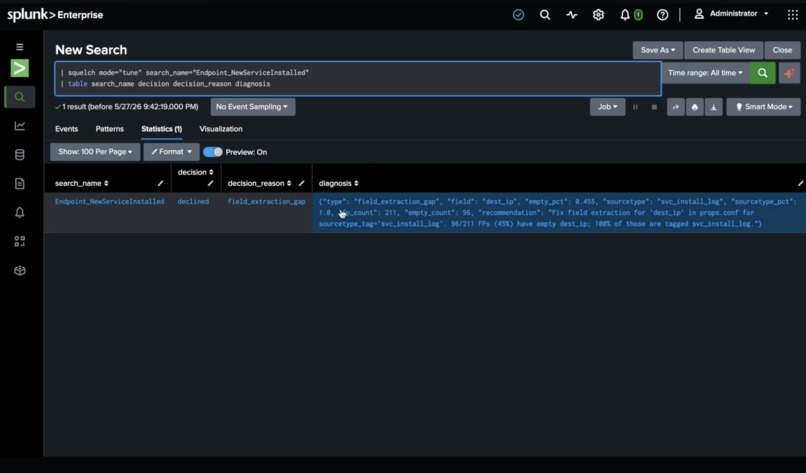This screenshot has width=806, height=473.
Task: Click inside the search query editor
Action: click(358, 79)
